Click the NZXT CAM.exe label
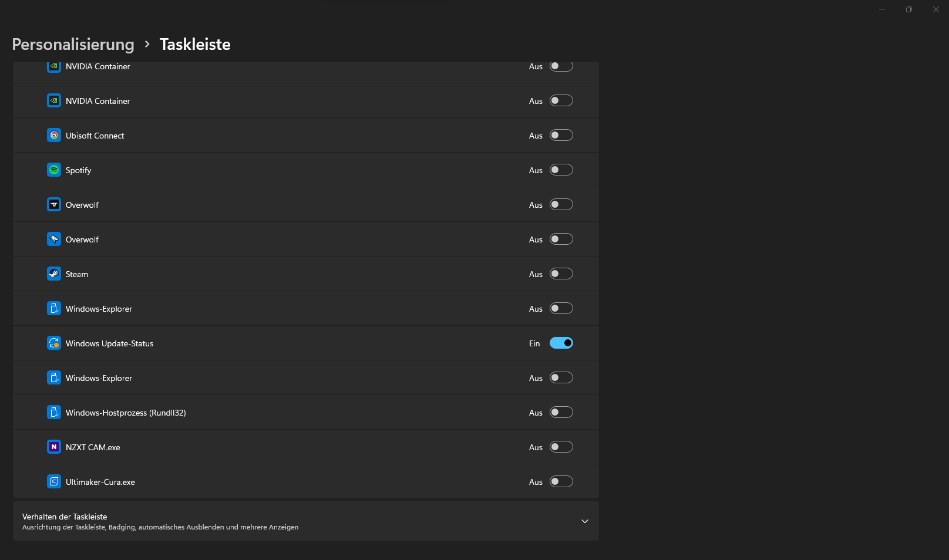Screen dimensions: 949x560 93,447
